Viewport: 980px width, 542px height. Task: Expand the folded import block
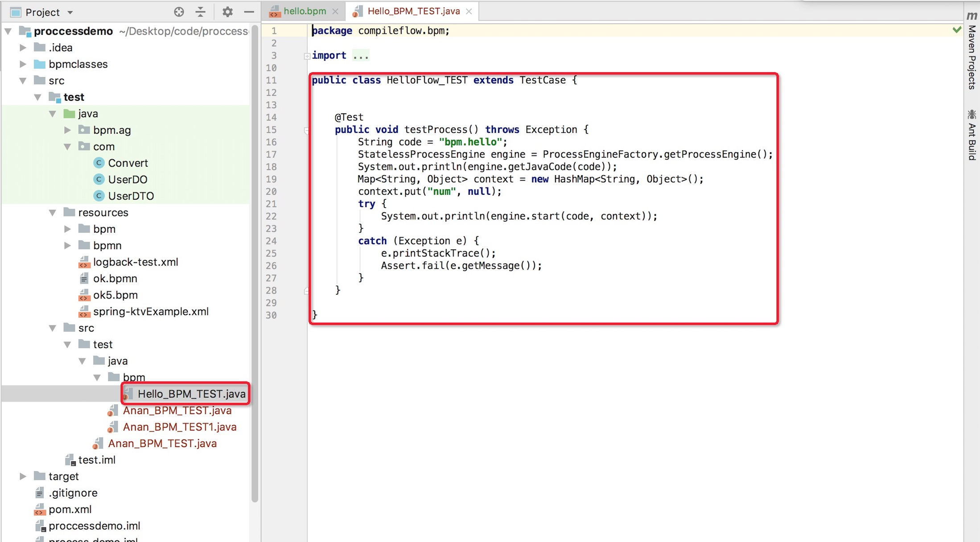[307, 56]
